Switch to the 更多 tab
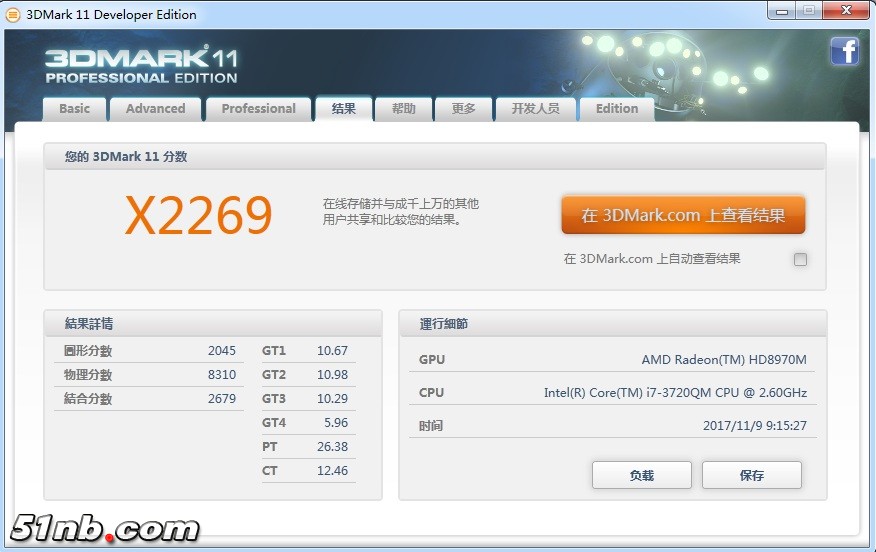Screen dimensions: 876x552 (463, 108)
